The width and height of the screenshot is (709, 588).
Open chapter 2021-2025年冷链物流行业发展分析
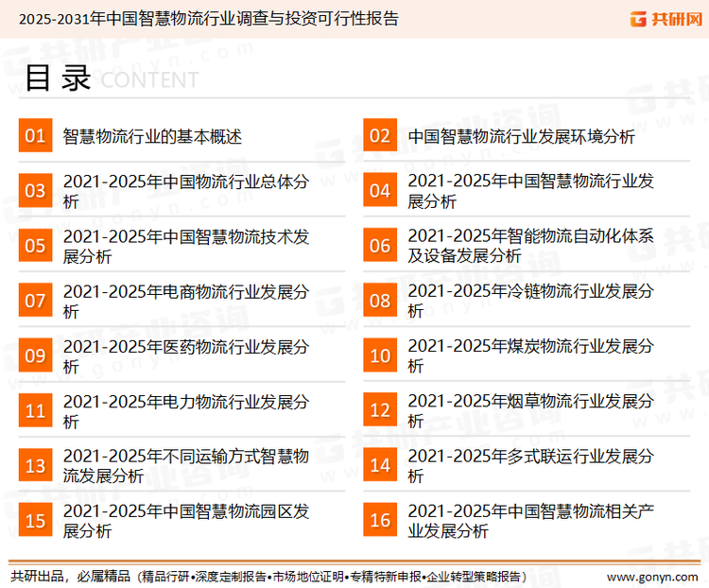click(x=531, y=301)
